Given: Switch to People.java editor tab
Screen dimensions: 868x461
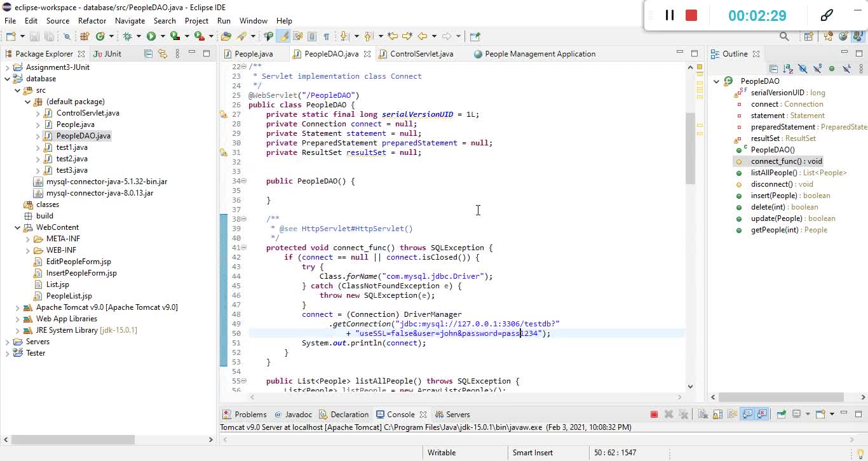Looking at the screenshot, I should click(x=254, y=54).
